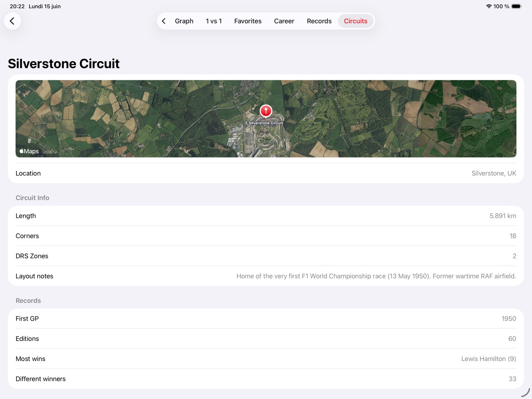Viewport: 532px width, 399px height.
Task: Tap the round back button
Action: point(12,21)
